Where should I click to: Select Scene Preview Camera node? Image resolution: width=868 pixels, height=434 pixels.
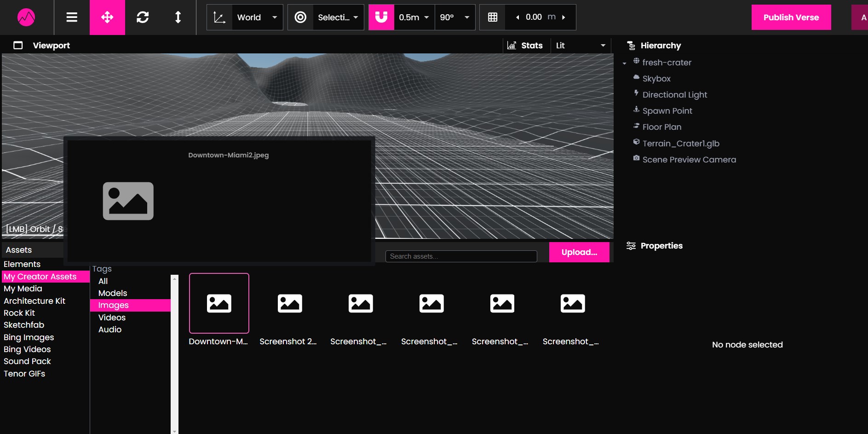689,160
